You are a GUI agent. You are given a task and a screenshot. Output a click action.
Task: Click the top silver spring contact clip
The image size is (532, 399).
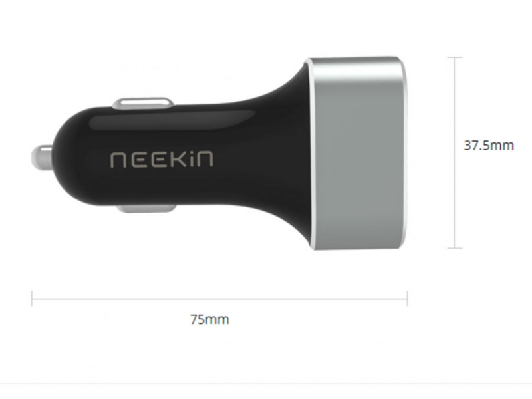[143, 104]
